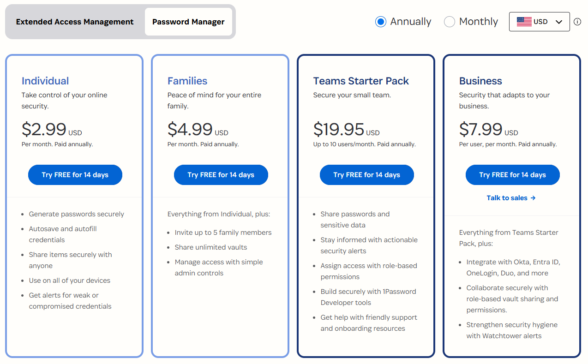Click 'Stay informed with actionable security alerts'
This screenshot has width=588, height=364.
[369, 245]
